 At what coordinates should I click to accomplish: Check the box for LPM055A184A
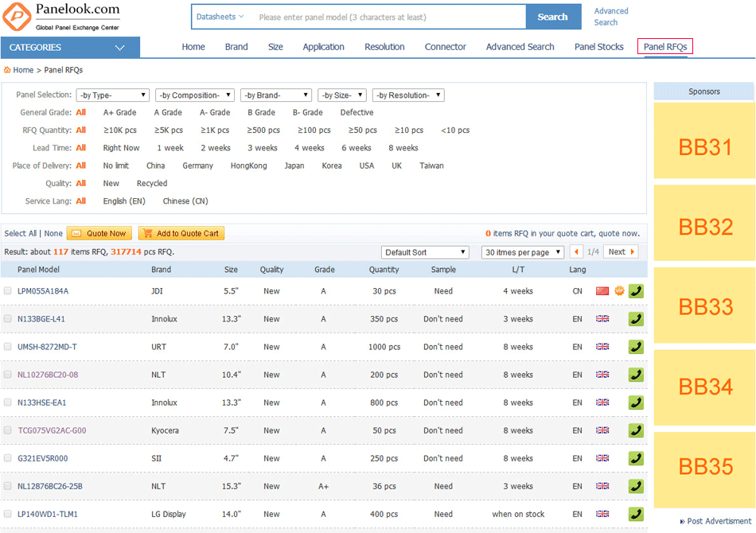8,291
